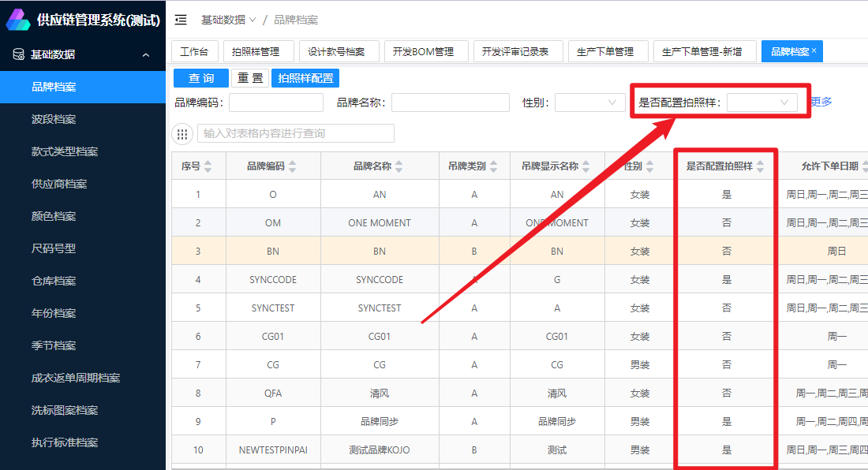
Task: Click sort icon on 品牌编码 column
Action: pyautogui.click(x=292, y=166)
